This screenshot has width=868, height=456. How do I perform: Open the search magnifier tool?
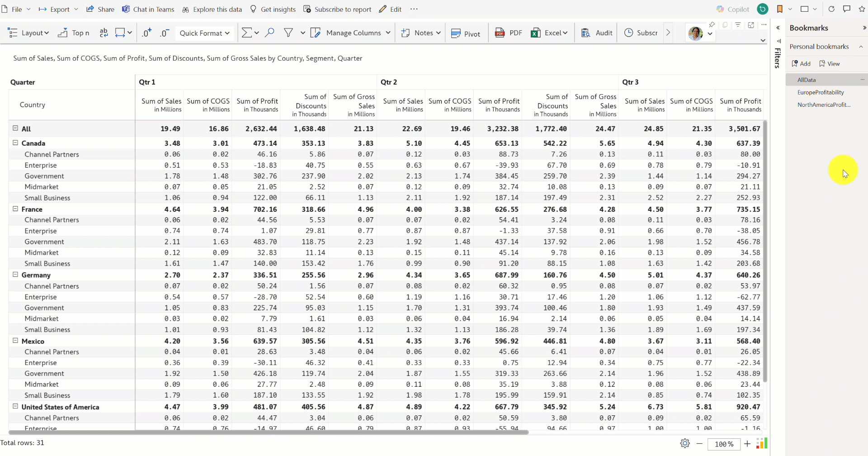click(x=269, y=33)
